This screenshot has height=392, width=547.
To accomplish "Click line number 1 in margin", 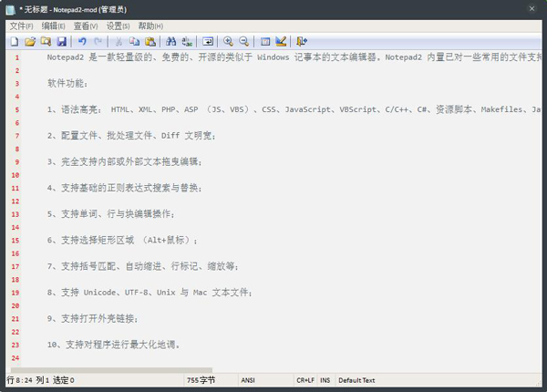I will (x=16, y=57).
